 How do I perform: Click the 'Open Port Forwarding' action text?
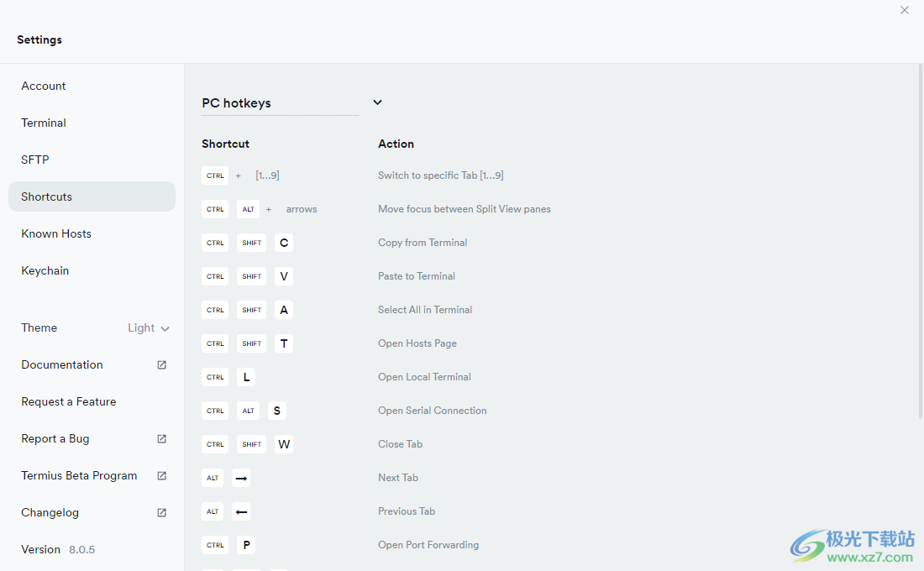(428, 545)
